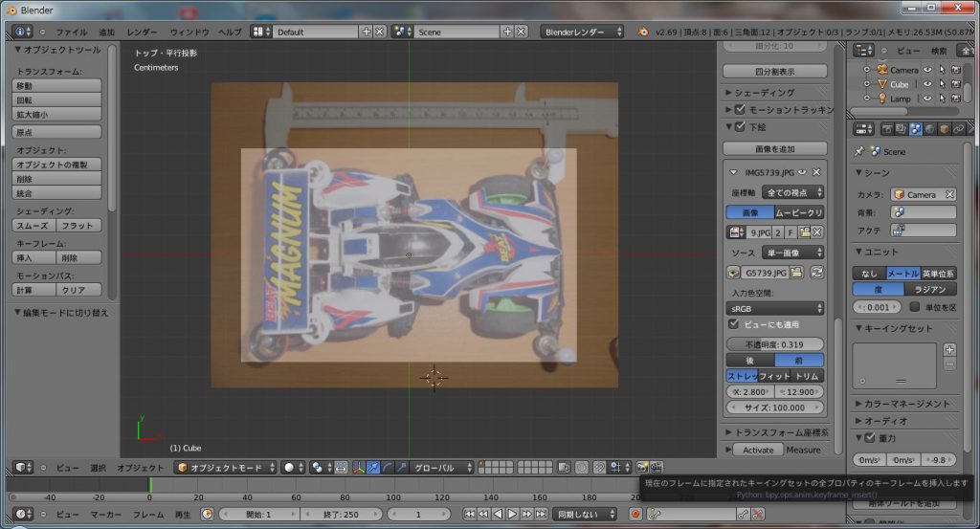Click the OpenGL render image camera icon
The width and height of the screenshot is (980, 529).
(642, 467)
